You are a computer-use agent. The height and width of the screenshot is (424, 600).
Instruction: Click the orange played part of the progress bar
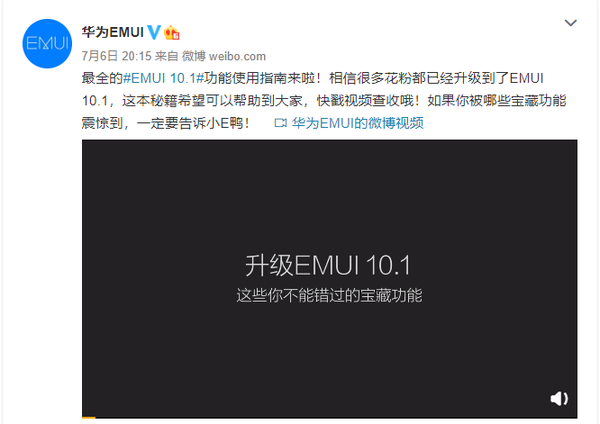click(88, 417)
